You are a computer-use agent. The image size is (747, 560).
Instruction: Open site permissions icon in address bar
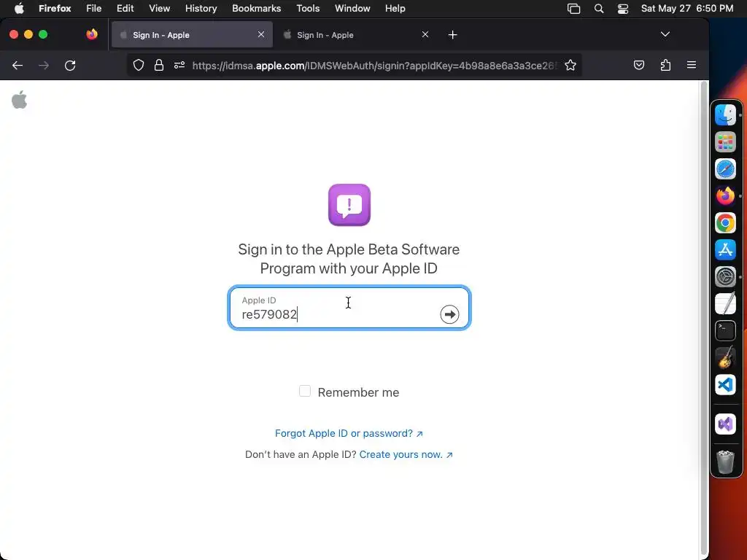179,65
